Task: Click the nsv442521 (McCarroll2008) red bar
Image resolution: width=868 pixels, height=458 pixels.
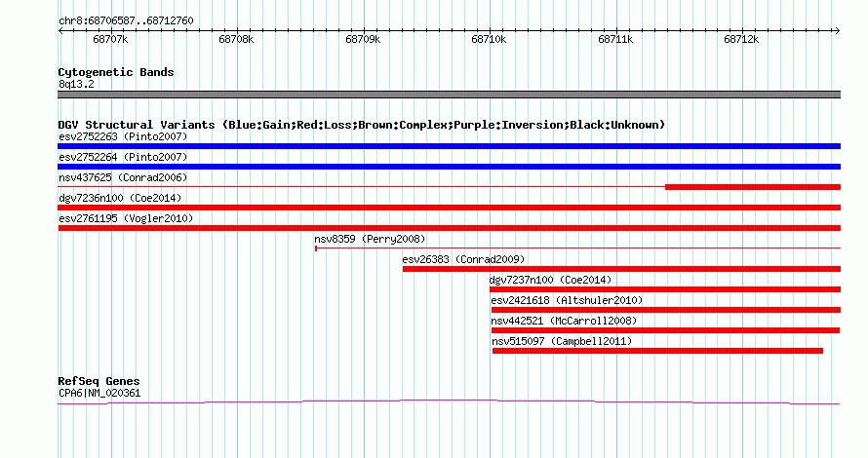Action: [665, 330]
